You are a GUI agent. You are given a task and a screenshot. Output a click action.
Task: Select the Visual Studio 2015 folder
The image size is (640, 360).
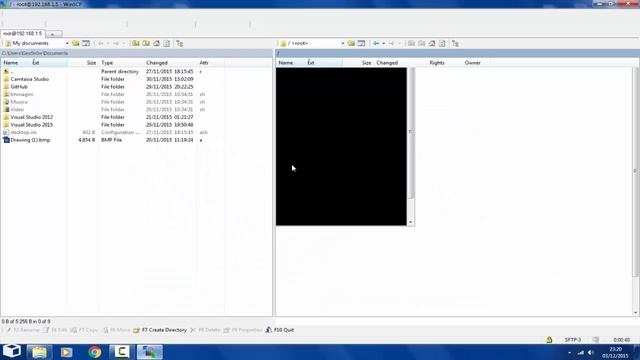click(31, 125)
